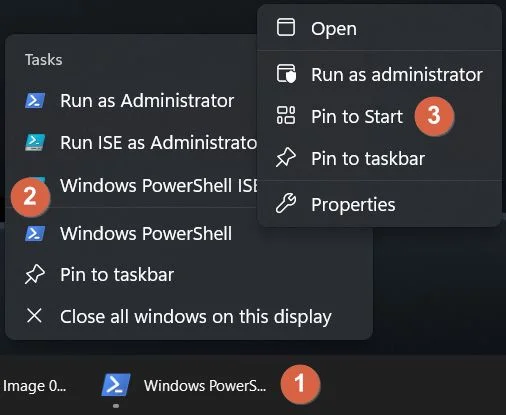This screenshot has width=506, height=415.
Task: Choose Run as administrator in the right context menu
Action: pyautogui.click(x=379, y=74)
